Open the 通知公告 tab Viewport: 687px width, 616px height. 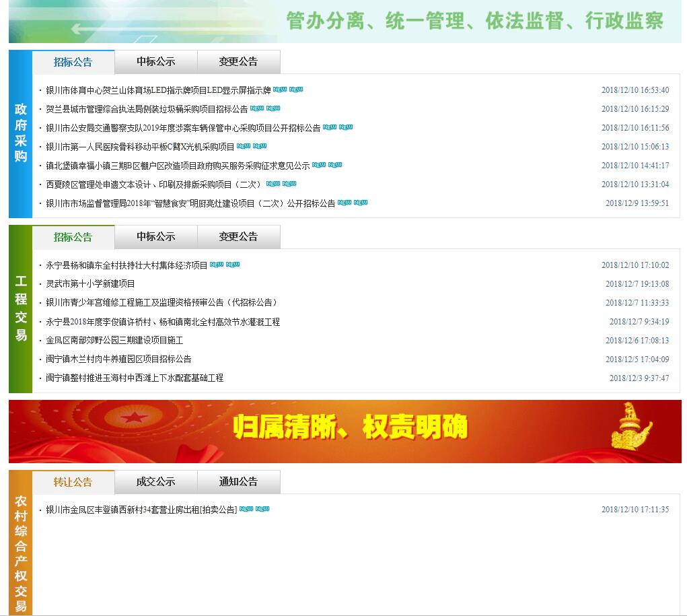pyautogui.click(x=238, y=482)
